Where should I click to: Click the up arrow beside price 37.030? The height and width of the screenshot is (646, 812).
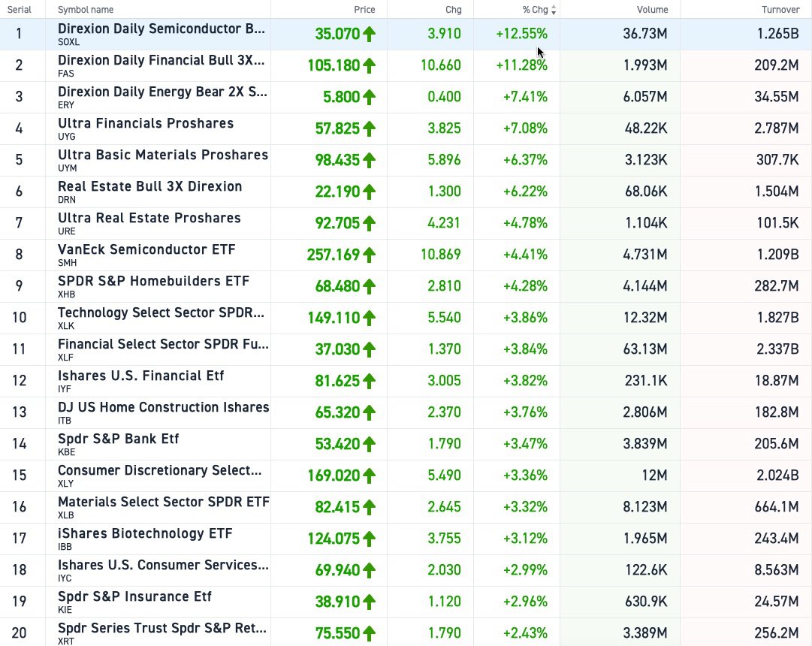point(369,350)
